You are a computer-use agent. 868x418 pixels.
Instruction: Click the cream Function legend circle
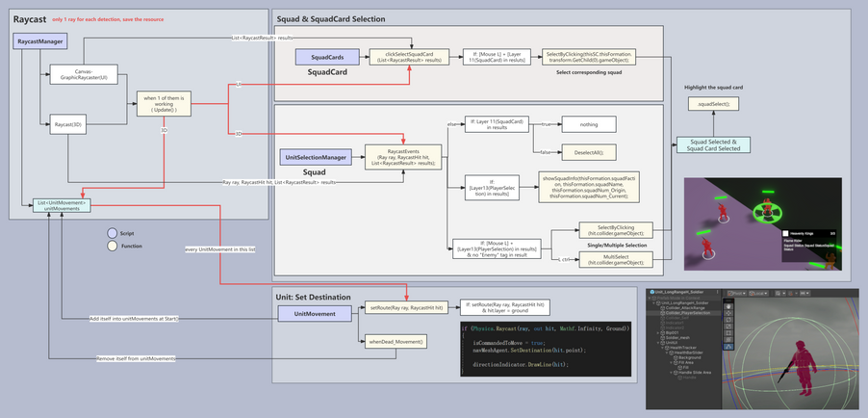pyautogui.click(x=113, y=246)
